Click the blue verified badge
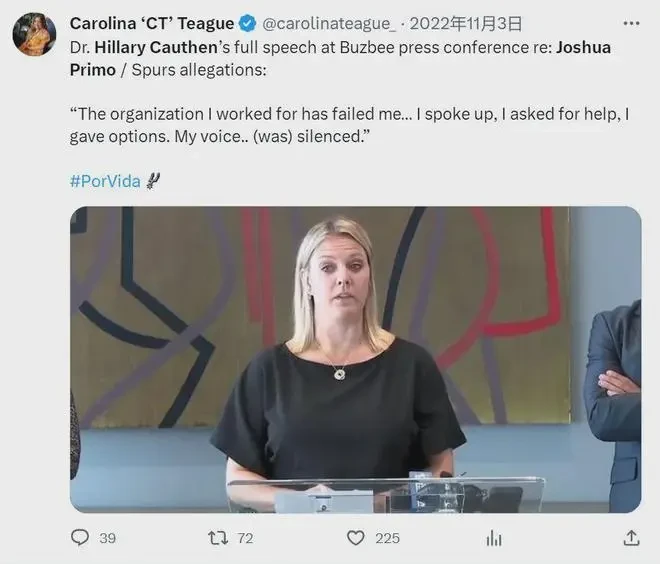 [248, 24]
